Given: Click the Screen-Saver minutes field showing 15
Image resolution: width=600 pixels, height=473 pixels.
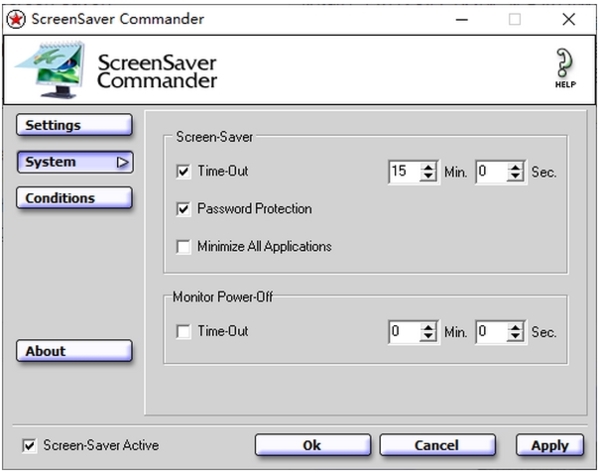Looking at the screenshot, I should click(404, 172).
